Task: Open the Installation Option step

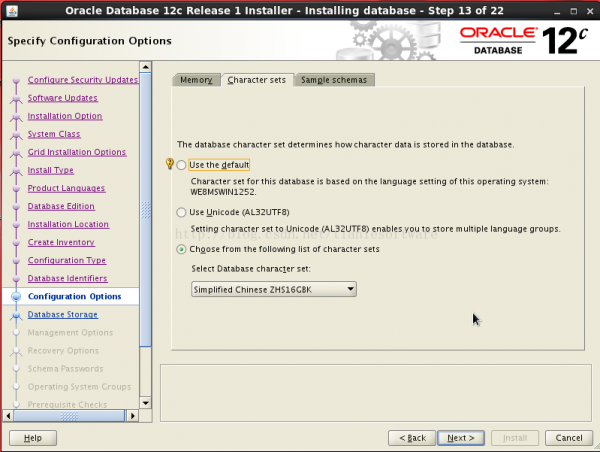Action: click(65, 116)
